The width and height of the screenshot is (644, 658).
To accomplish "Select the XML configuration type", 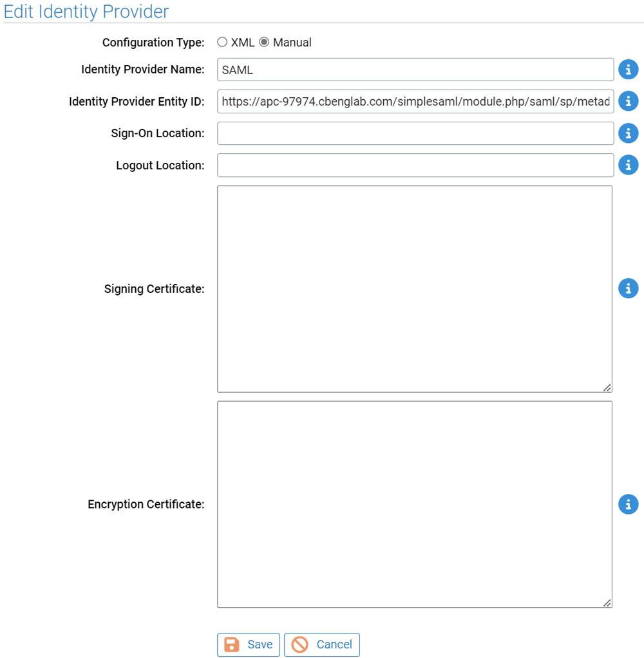I will coord(222,42).
